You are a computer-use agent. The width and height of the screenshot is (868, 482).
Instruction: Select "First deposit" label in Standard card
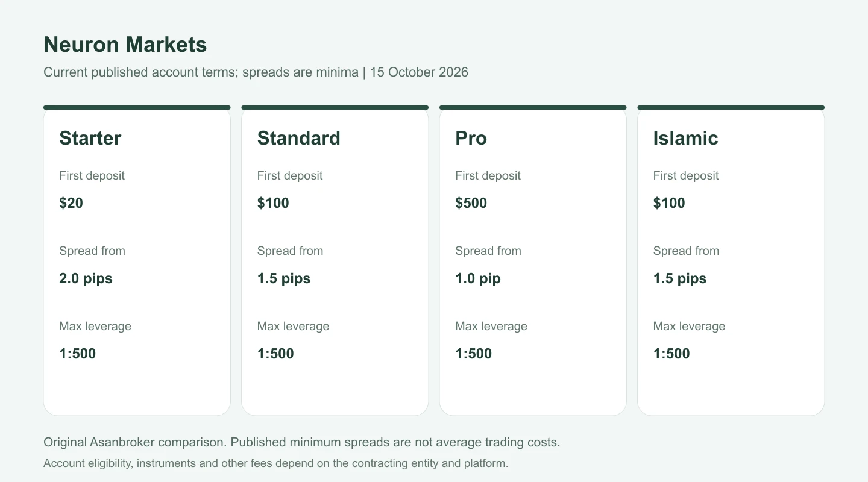coord(290,175)
